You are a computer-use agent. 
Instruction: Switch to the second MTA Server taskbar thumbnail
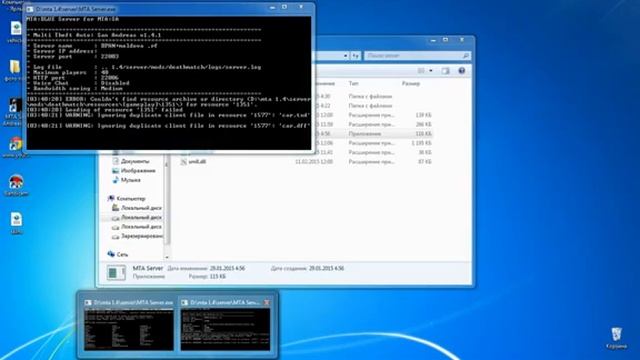[x=225, y=325]
